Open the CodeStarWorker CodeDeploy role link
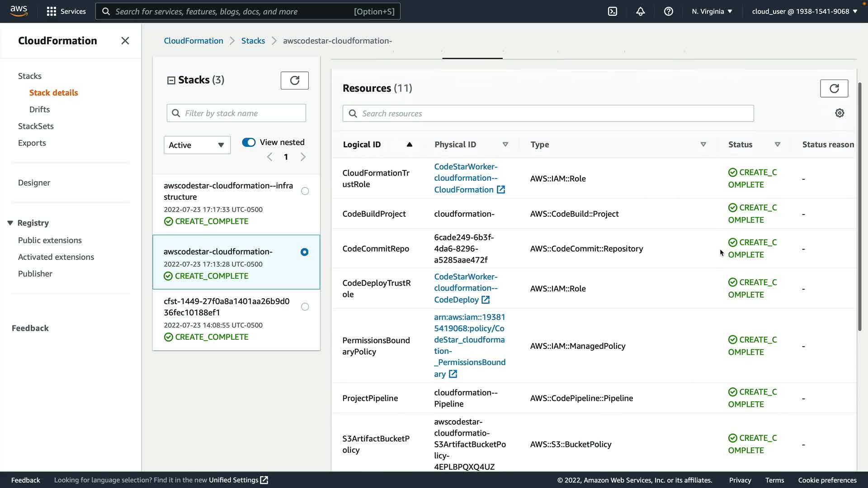This screenshot has width=868, height=488. click(465, 288)
